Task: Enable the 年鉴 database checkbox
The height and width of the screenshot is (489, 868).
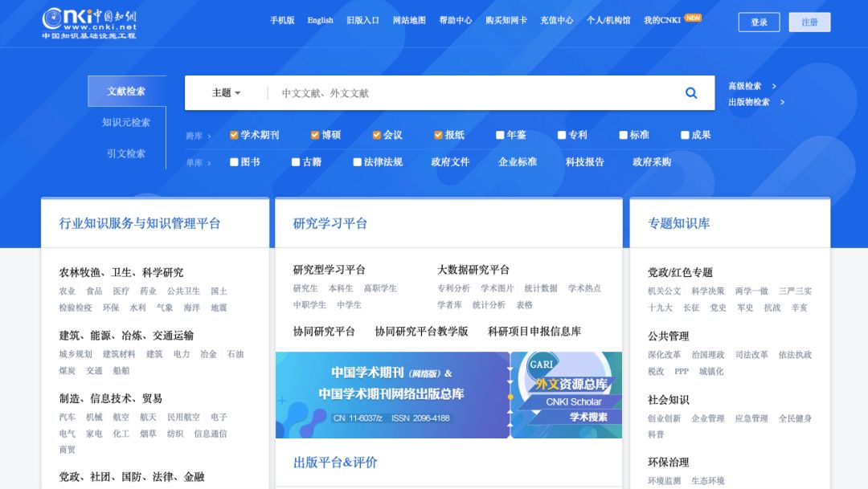Action: pyautogui.click(x=499, y=135)
